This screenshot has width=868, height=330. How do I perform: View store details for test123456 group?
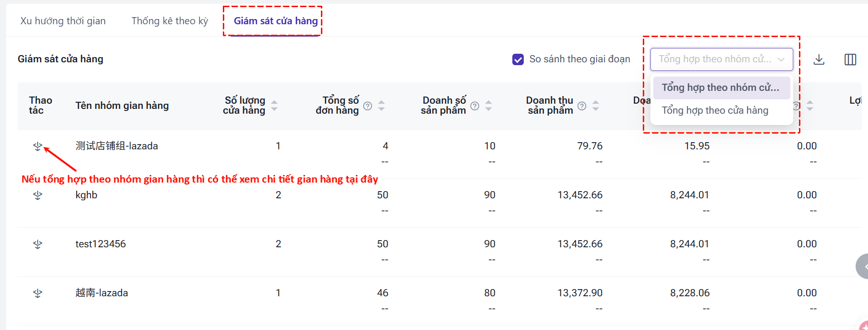pos(38,244)
